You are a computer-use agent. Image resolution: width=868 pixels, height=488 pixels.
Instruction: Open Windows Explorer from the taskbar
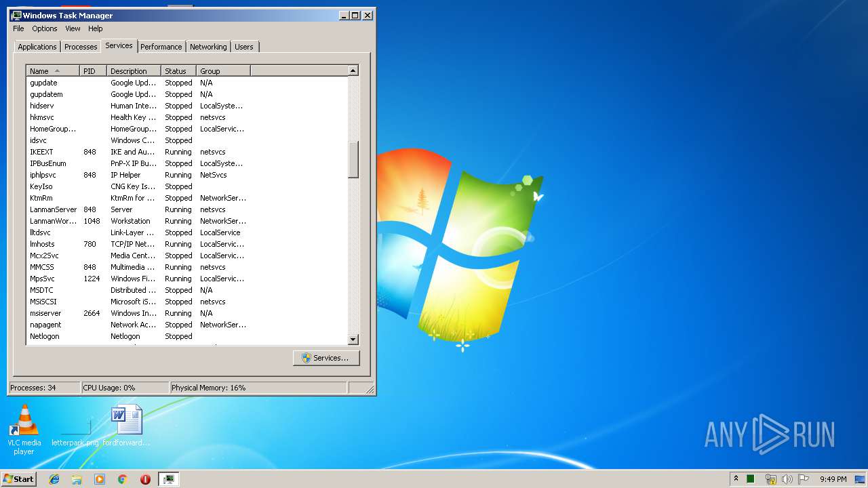tap(77, 479)
